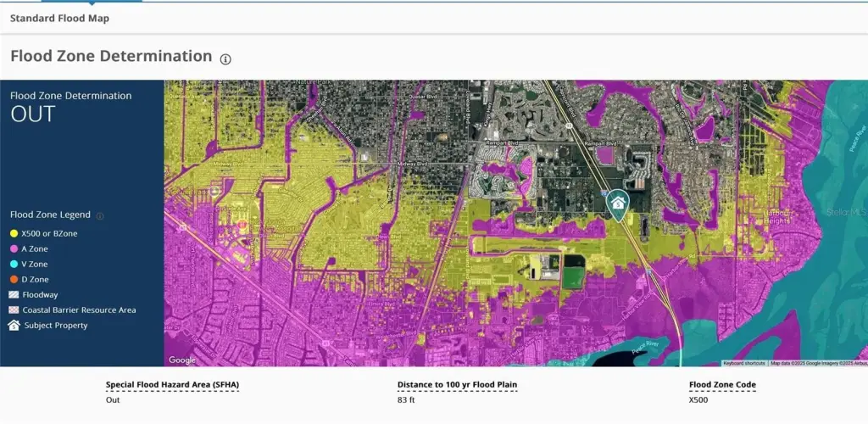The image size is (868, 424).
Task: Click the yellow X500 or BZone swatch
Action: [14, 233]
